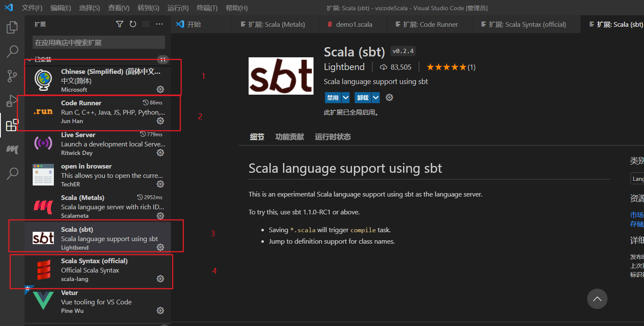Click the Metals icon in the activity bar
This screenshot has width=644, height=326.
tap(11, 149)
